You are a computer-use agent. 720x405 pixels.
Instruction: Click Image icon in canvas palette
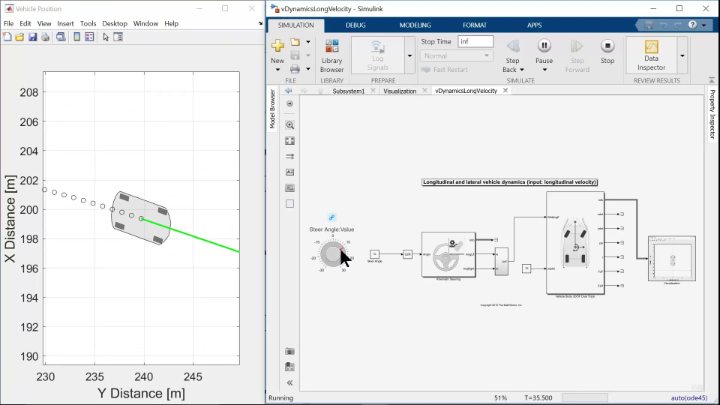pyautogui.click(x=290, y=188)
